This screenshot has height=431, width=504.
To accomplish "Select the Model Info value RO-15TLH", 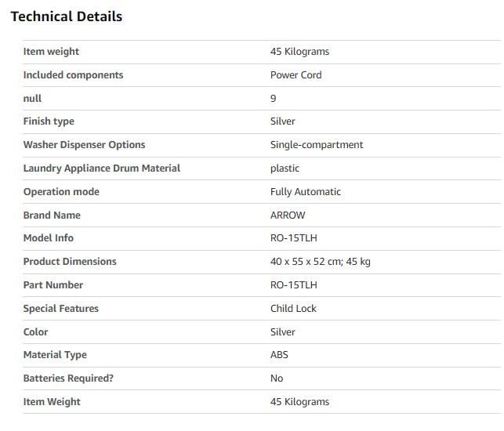I will click(x=294, y=238).
